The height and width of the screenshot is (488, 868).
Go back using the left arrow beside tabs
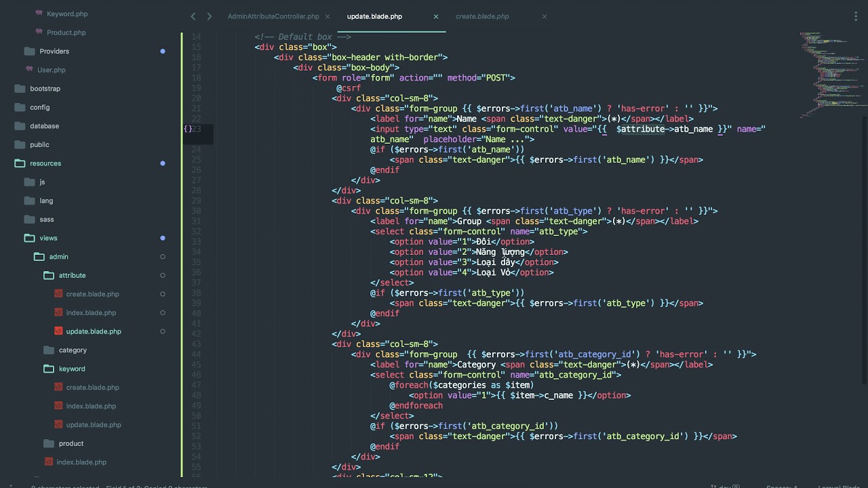coord(193,16)
